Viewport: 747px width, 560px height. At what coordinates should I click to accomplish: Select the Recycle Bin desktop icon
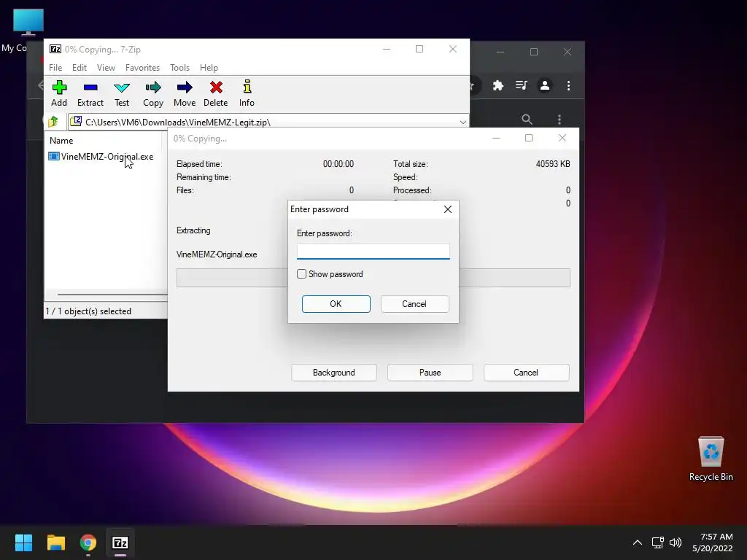(x=711, y=459)
